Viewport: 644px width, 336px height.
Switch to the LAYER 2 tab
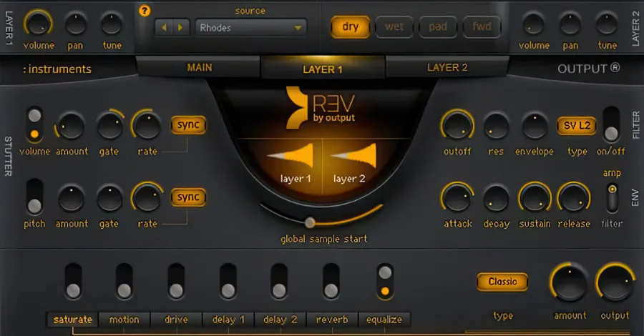tap(447, 67)
